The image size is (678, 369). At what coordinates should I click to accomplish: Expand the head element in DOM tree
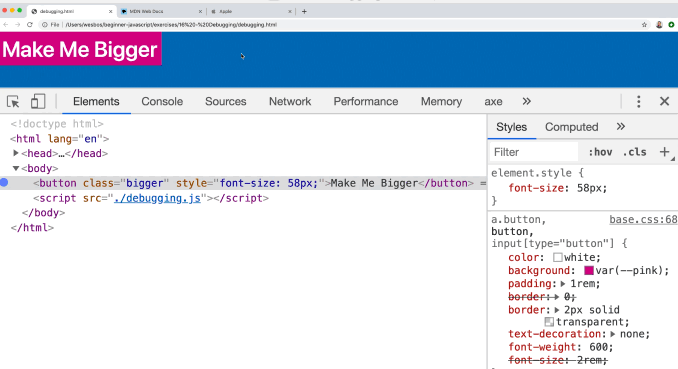[x=16, y=153]
